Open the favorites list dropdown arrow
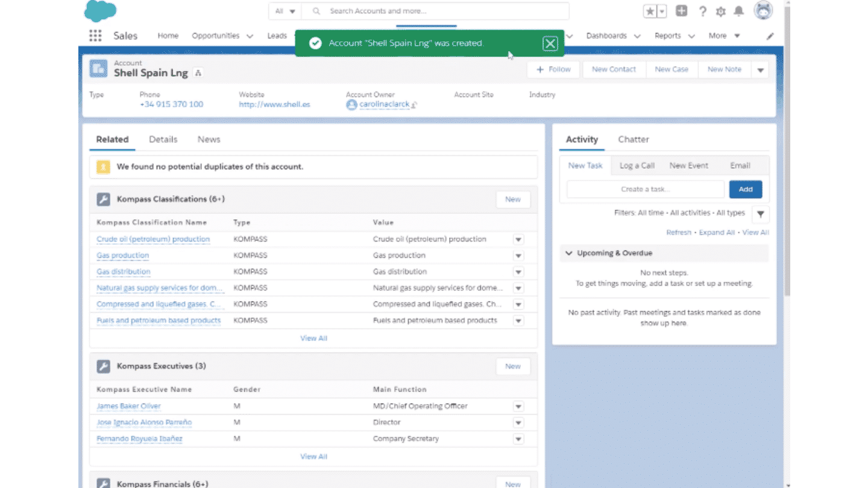Viewport: 868px width, 488px height. click(662, 11)
